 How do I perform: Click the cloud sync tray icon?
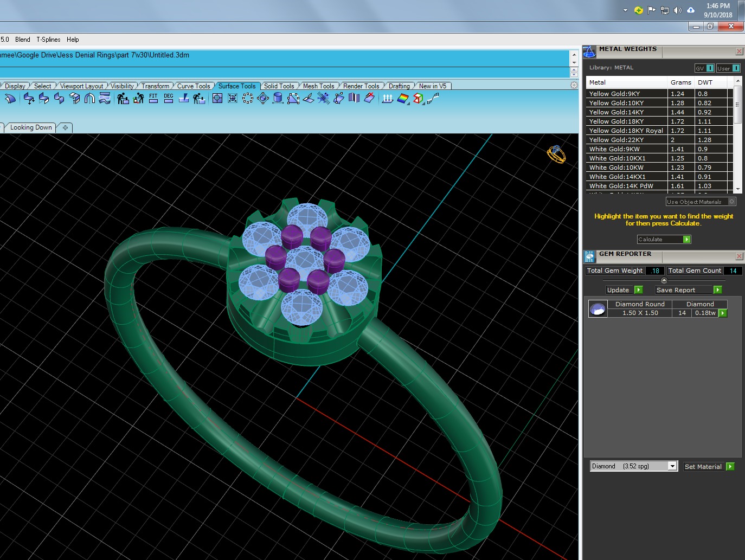coord(691,10)
